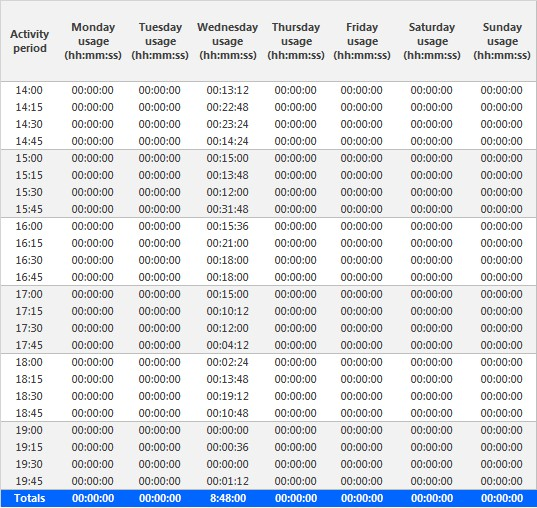The image size is (537, 508).
Task: Click the 18:30 activity period label
Action: (29, 396)
